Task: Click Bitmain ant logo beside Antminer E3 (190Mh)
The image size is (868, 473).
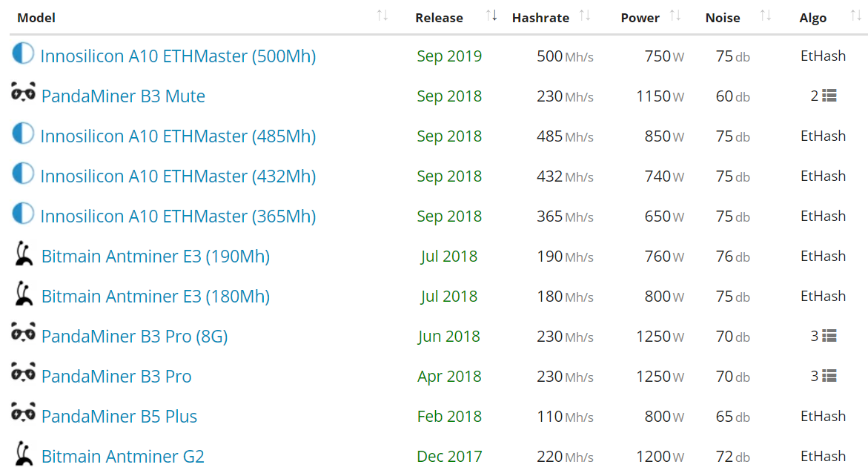Action: point(23,254)
